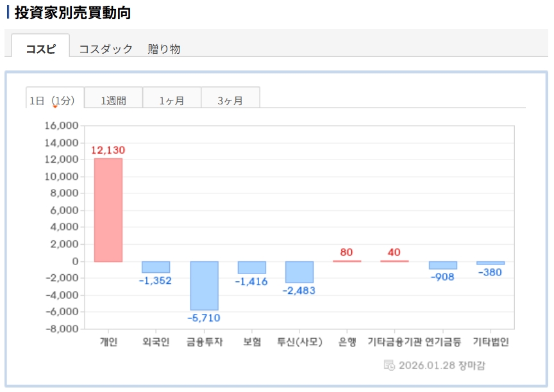Screen dimensions: 554x392
Task: Select the 연기금등 bar at -908
Action: pyautogui.click(x=442, y=265)
